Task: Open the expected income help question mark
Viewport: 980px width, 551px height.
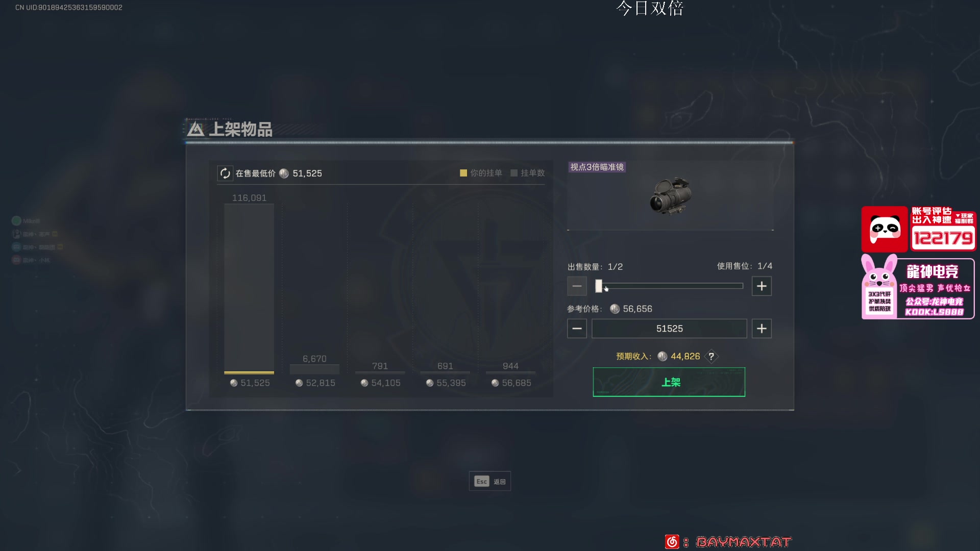Action: pos(711,357)
